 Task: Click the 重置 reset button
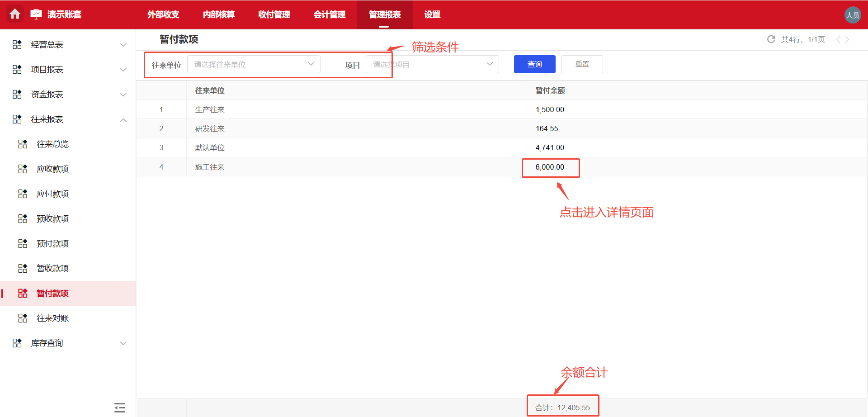[x=582, y=64]
